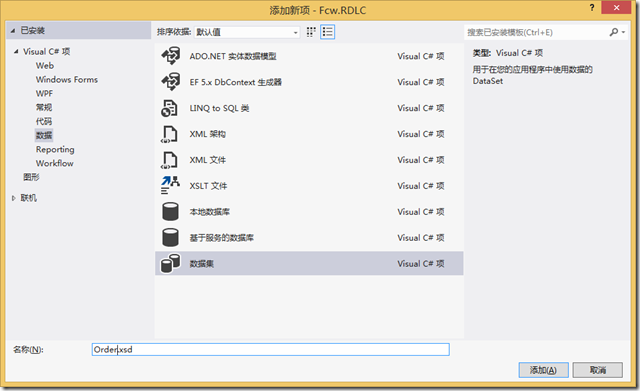Switch to small icons view
The height and width of the screenshot is (391, 640).
click(x=311, y=32)
